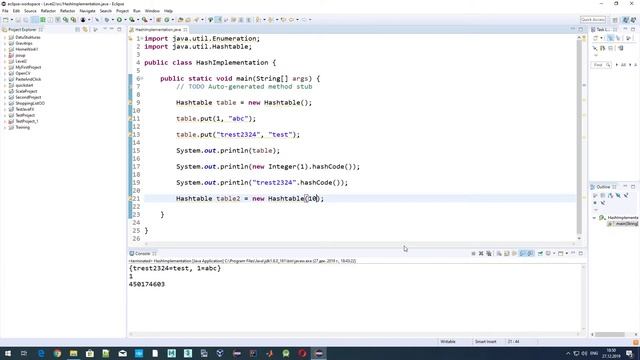Click the warning marker on line 21
This screenshot has width=640, height=360.
pyautogui.click(x=131, y=198)
